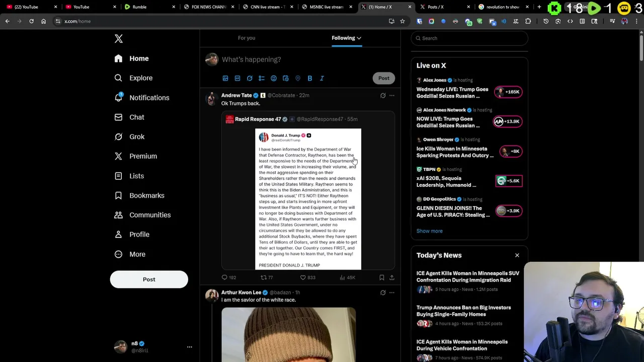Open Arthur Kwon Lee's profile name
644x362 pixels.
pos(241,293)
